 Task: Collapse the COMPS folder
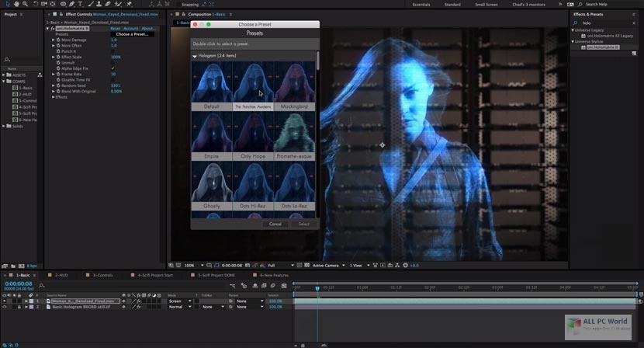(4, 82)
